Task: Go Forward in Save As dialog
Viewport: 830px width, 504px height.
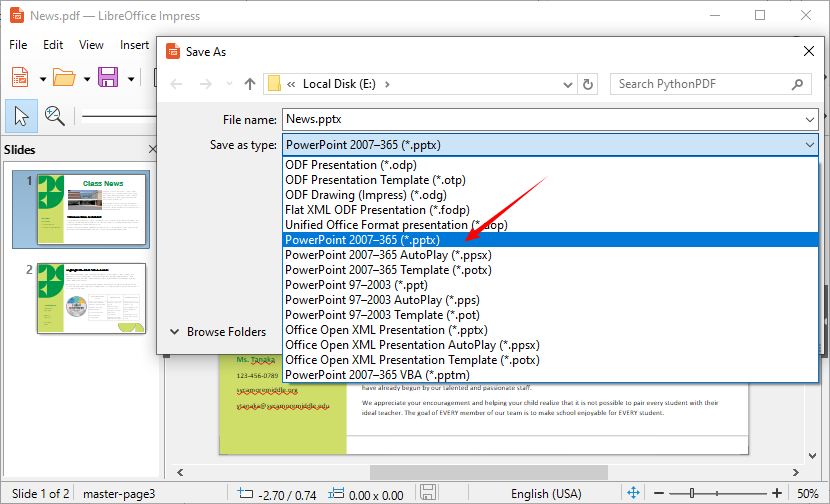Action: pyautogui.click(x=205, y=84)
